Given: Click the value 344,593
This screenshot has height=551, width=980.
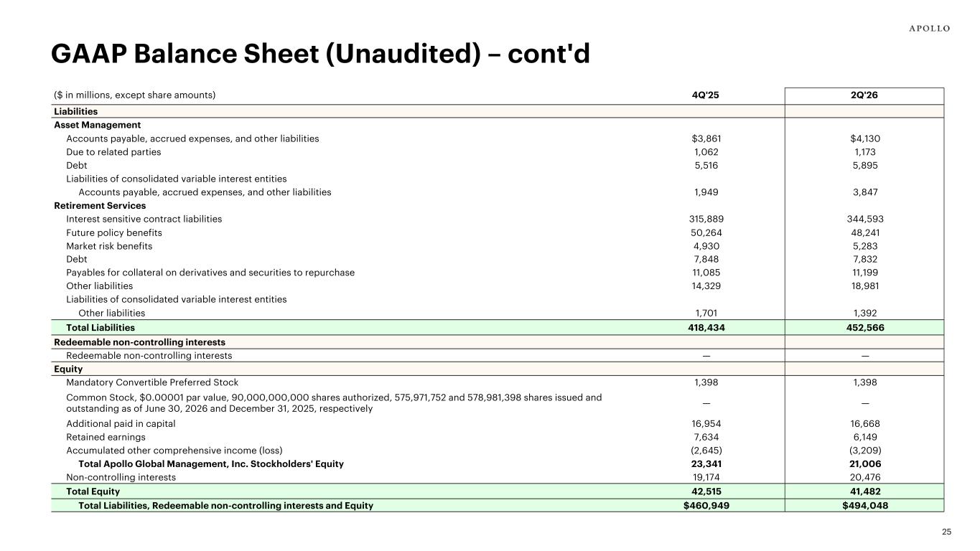Looking at the screenshot, I should click(x=864, y=219).
